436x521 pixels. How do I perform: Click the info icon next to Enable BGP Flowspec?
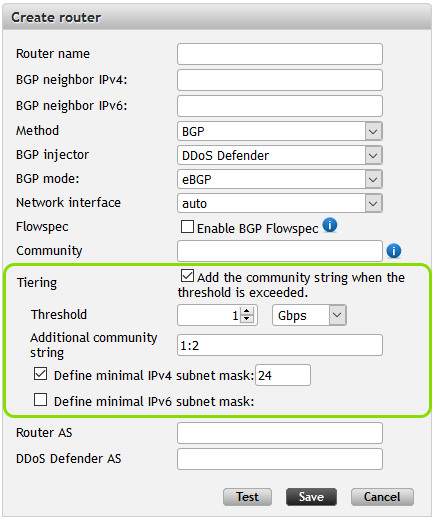click(x=330, y=225)
